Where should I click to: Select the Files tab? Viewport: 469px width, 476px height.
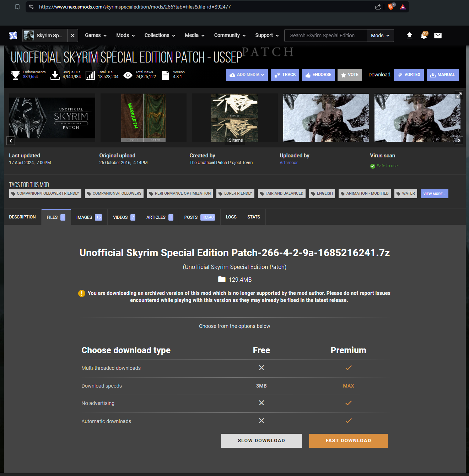[56, 217]
